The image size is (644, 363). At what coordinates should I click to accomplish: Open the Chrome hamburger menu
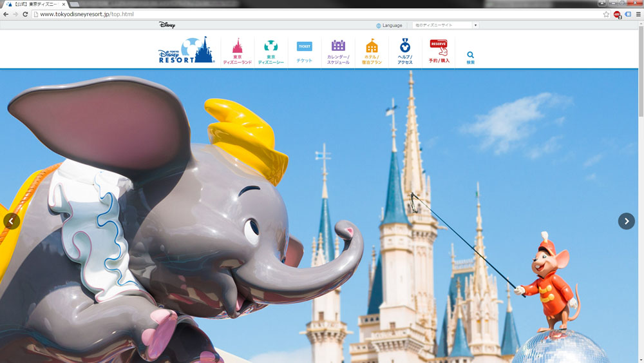point(638,14)
